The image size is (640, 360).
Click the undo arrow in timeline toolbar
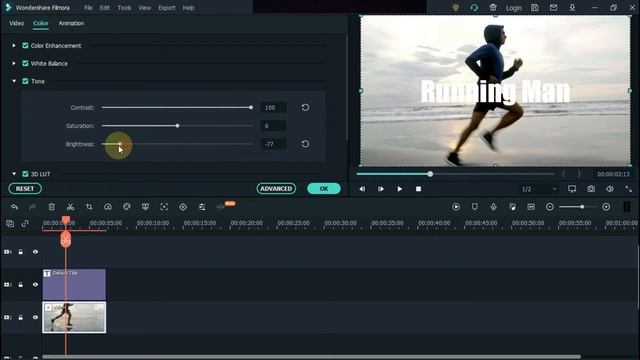[14, 207]
